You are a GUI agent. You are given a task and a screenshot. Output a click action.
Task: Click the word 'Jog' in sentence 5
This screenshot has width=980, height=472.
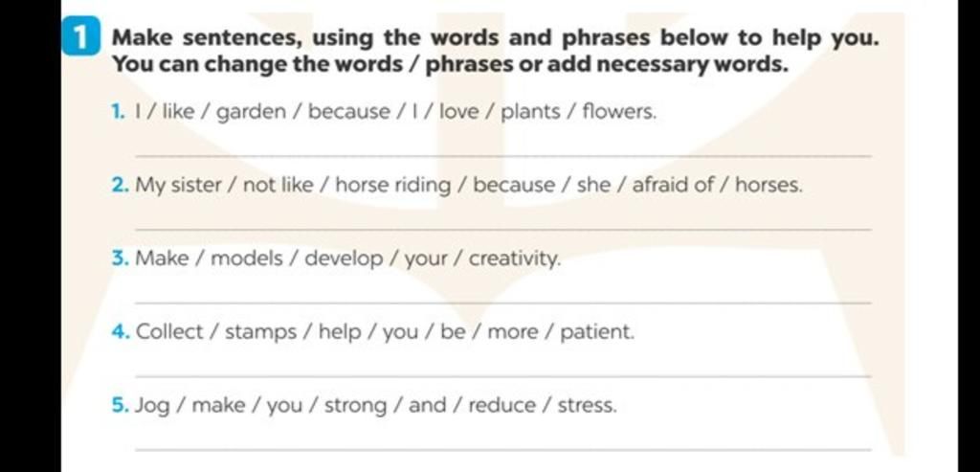coord(153,406)
